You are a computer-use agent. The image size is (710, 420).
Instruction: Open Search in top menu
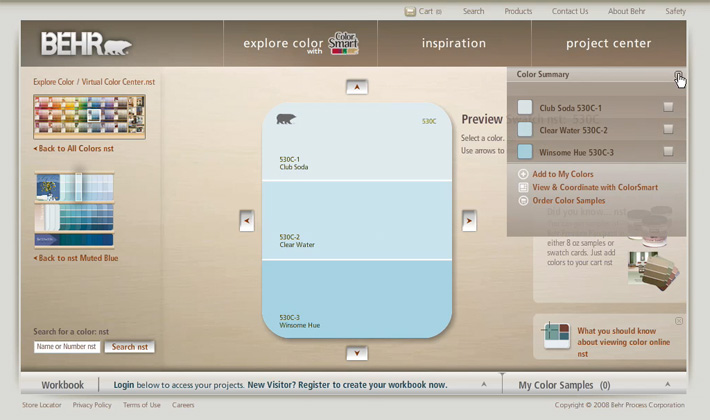point(474,11)
